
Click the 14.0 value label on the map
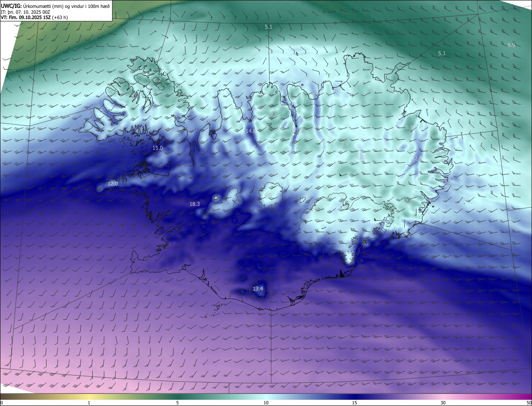tap(251, 131)
